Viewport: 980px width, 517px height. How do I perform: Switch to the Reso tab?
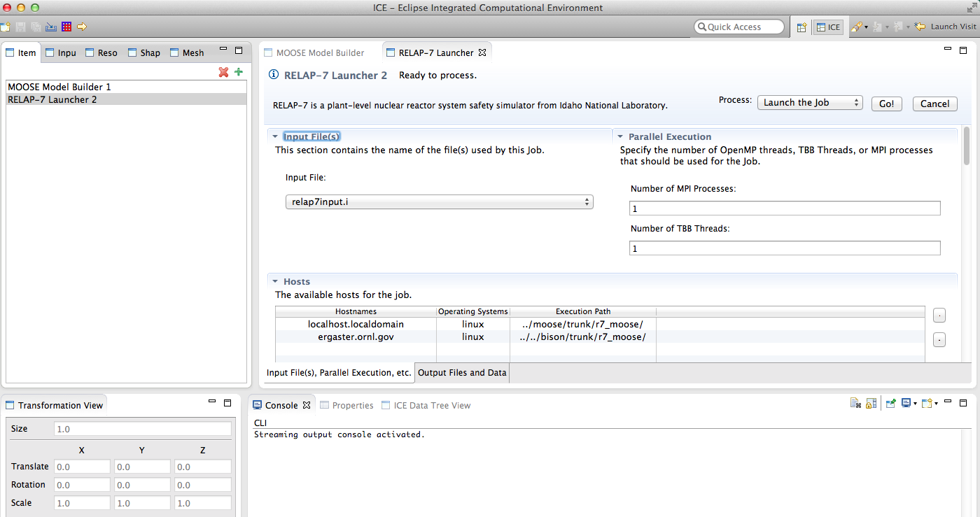coord(101,52)
